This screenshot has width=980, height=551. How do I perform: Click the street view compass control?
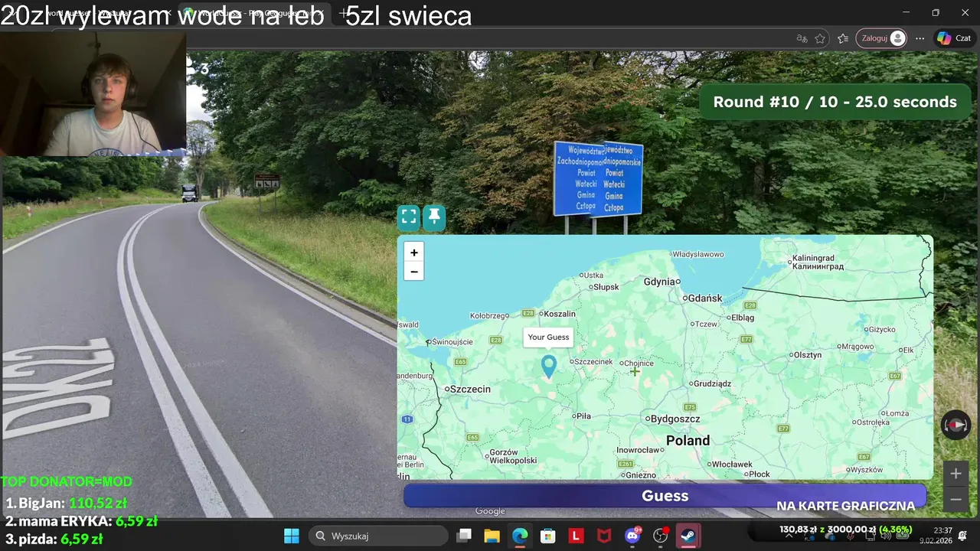[955, 425]
